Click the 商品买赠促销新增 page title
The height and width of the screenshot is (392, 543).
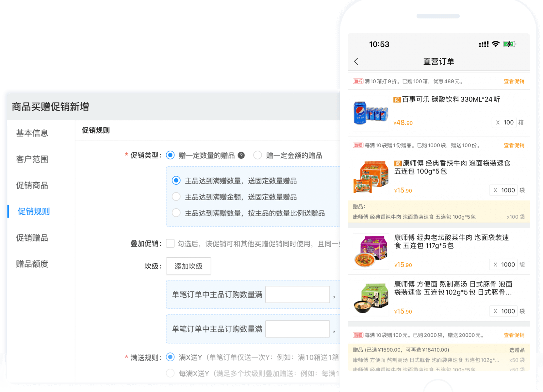click(50, 106)
